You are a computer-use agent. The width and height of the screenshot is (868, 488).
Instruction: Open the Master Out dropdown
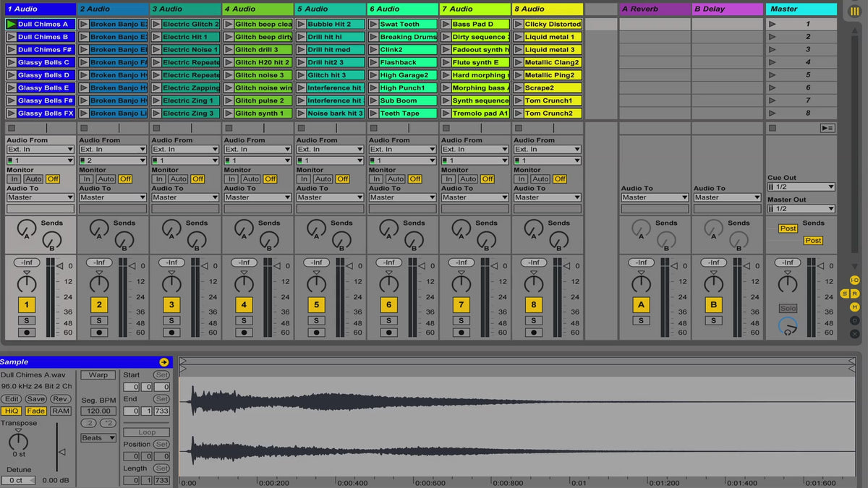tap(801, 209)
